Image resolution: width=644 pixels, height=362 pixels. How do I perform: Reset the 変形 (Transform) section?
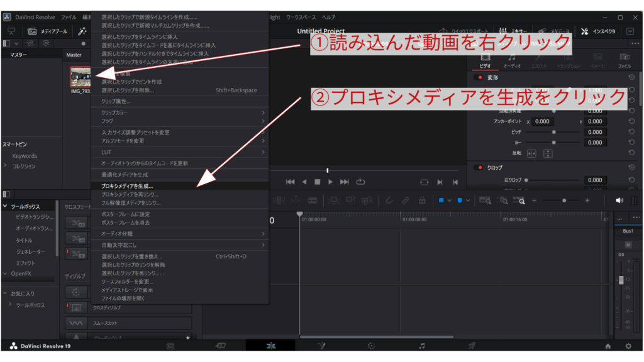point(631,77)
